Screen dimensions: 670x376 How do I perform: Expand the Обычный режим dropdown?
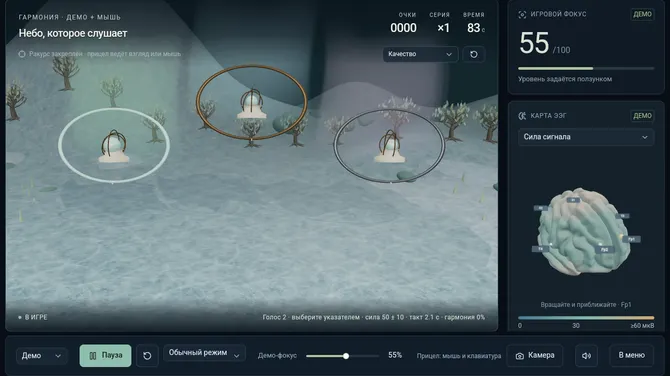(204, 353)
